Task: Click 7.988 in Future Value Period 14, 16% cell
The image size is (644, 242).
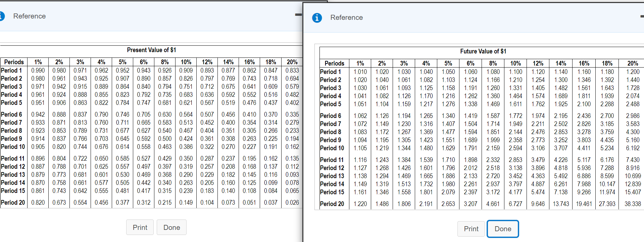Action: click(x=584, y=184)
